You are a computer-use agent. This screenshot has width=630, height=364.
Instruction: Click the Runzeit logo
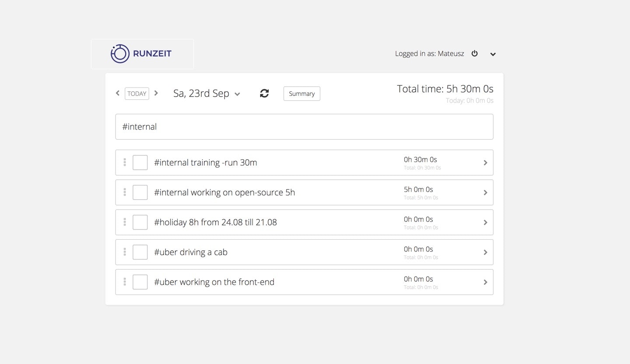coord(142,54)
